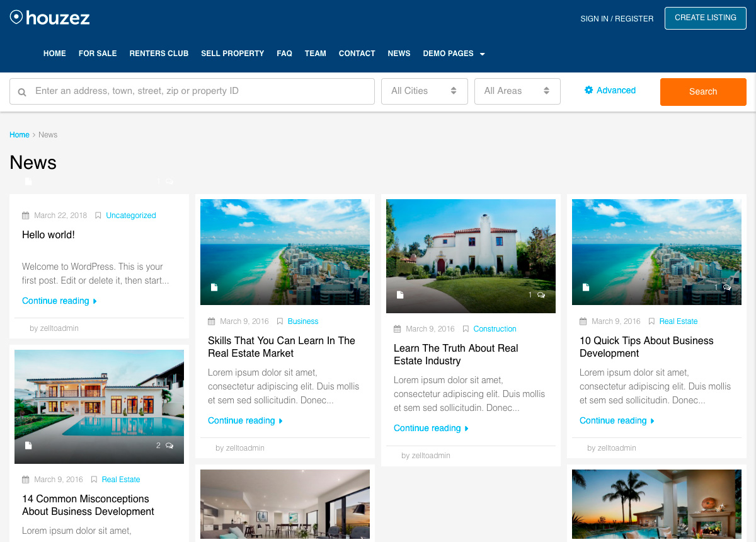Click the date text 'March 22, 2018'

click(60, 216)
